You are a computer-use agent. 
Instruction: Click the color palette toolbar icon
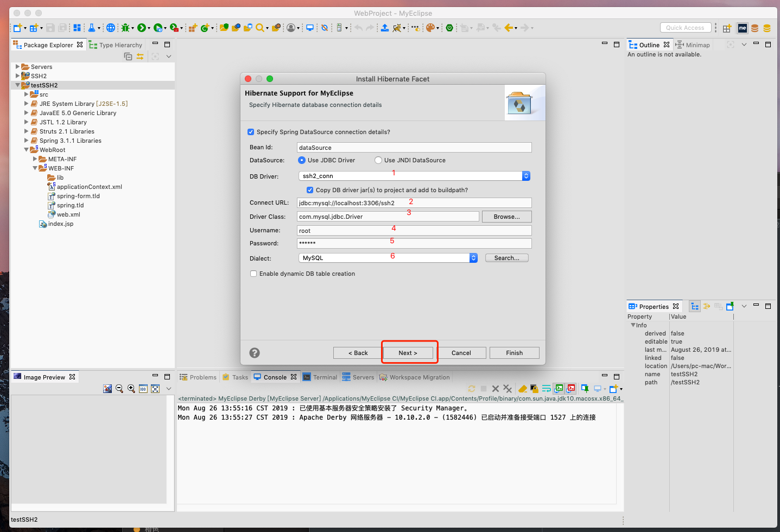click(x=430, y=28)
